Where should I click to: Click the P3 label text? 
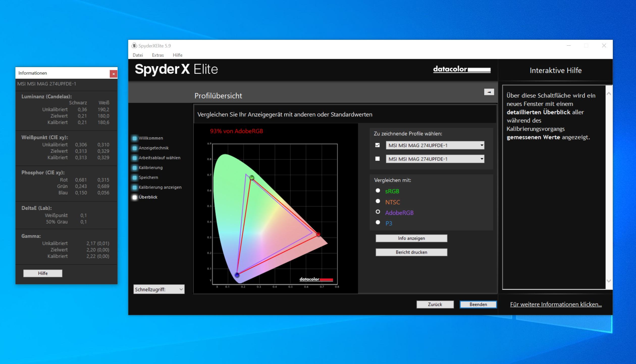[x=389, y=223]
